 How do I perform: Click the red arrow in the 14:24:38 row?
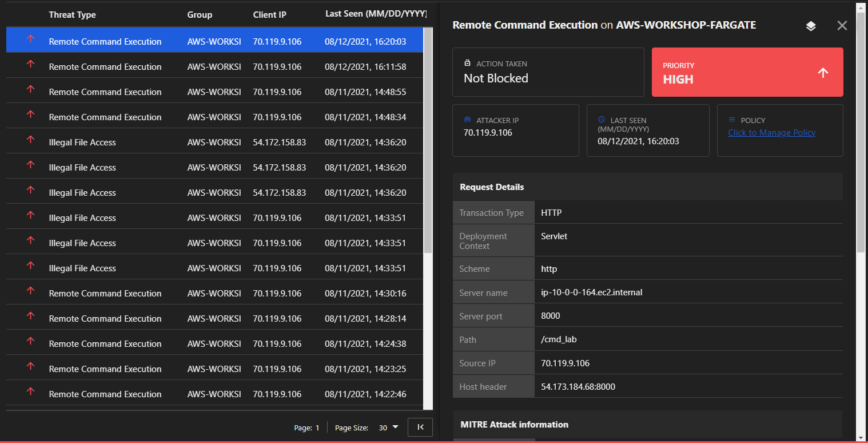[x=31, y=341]
